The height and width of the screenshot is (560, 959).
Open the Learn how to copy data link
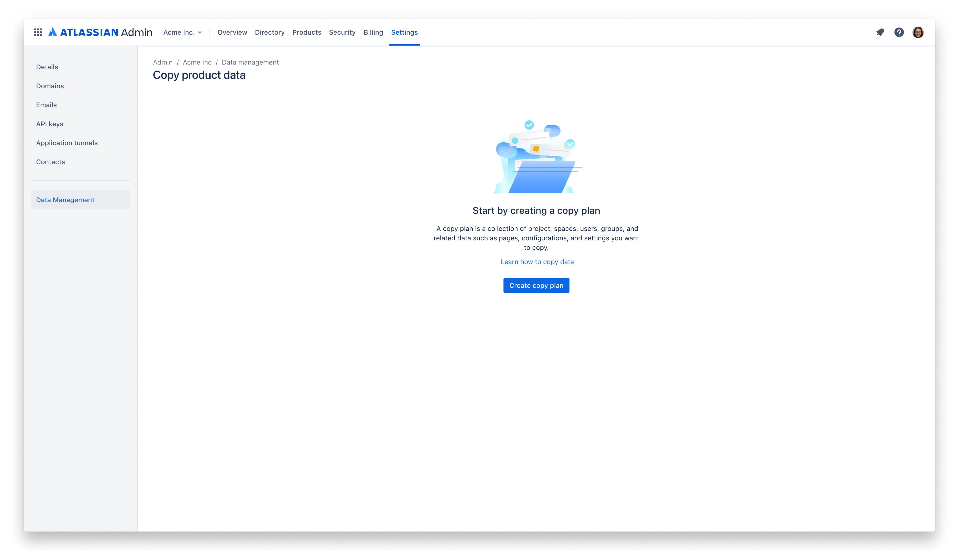[537, 262]
